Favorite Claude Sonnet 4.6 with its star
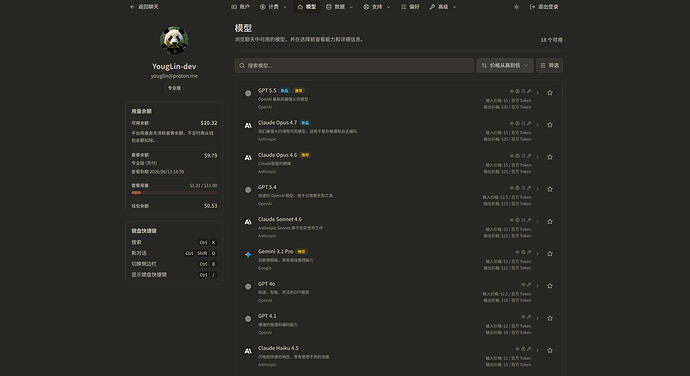690x376 pixels. [550, 221]
